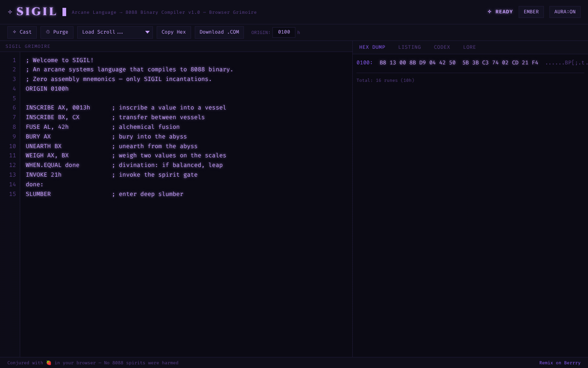Click the SIGIL GRIMOIRE panel header
This screenshot has height=368, width=588.
click(28, 46)
